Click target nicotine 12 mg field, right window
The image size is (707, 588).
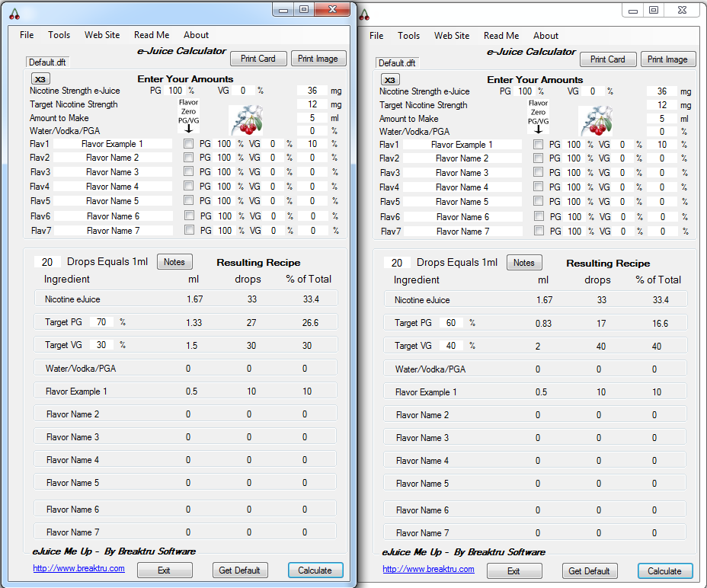(x=662, y=105)
